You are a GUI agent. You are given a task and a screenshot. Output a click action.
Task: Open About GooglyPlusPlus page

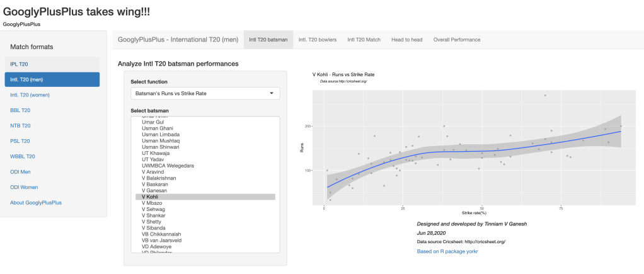click(x=36, y=202)
